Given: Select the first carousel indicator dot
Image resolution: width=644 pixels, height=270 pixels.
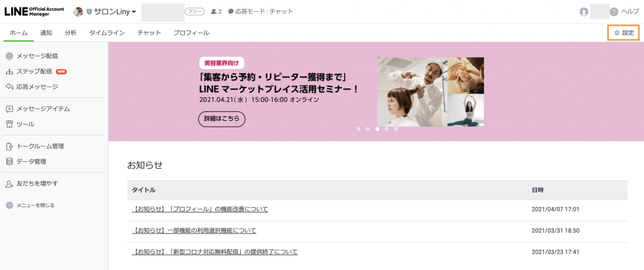Looking at the screenshot, I should click(x=358, y=129).
